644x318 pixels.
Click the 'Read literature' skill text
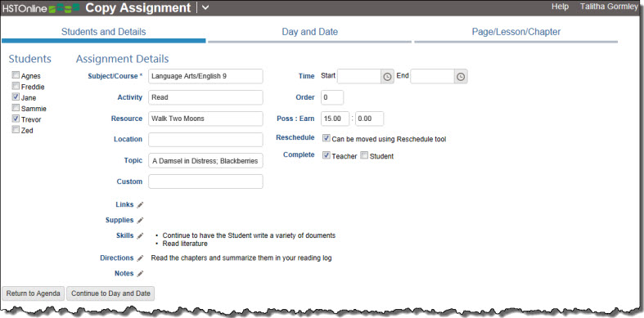185,244
